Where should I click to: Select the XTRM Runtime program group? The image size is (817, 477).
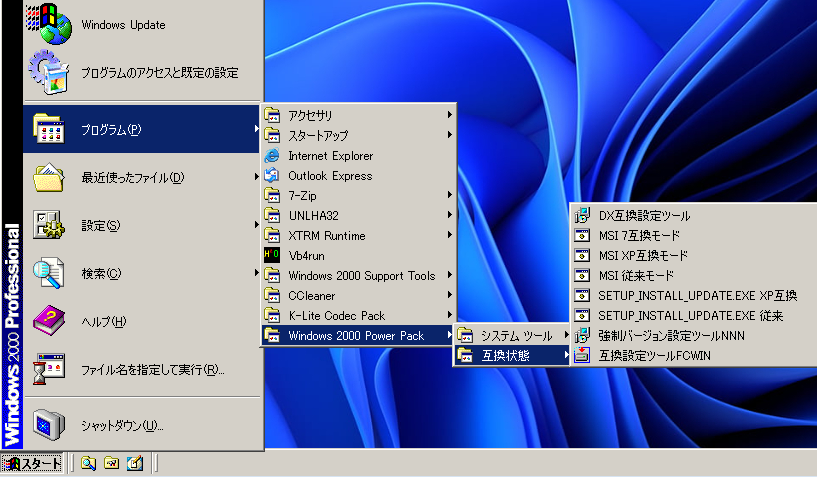(359, 236)
